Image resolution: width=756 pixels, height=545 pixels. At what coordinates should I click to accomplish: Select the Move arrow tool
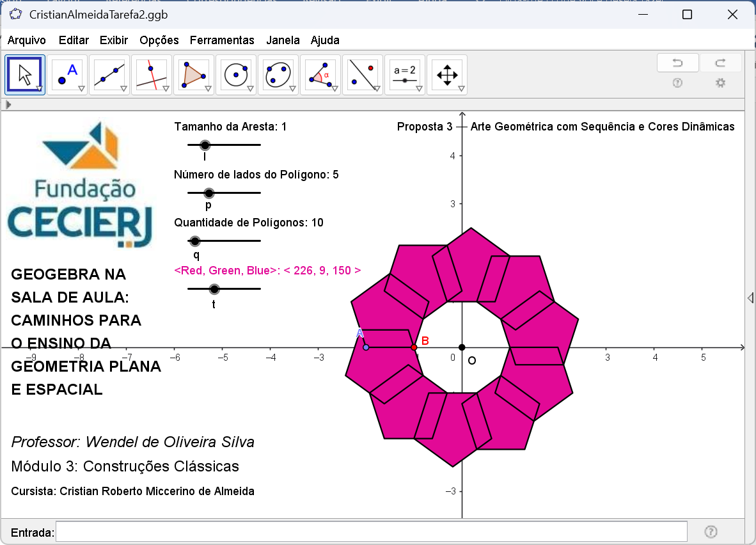25,75
